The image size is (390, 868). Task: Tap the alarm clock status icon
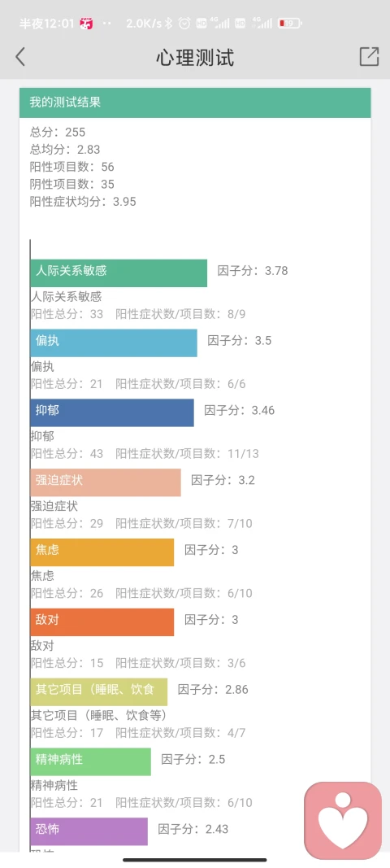click(184, 24)
